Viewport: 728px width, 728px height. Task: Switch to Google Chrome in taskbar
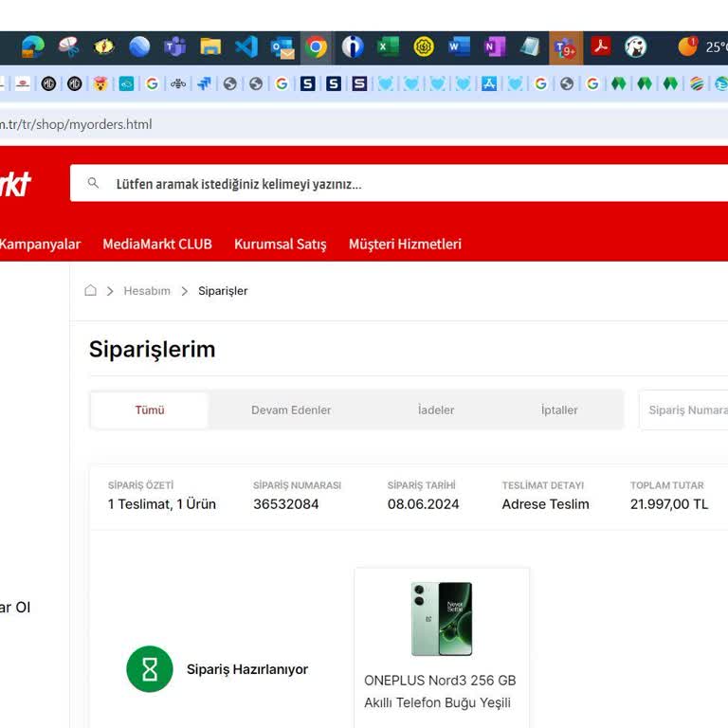pyautogui.click(x=317, y=47)
